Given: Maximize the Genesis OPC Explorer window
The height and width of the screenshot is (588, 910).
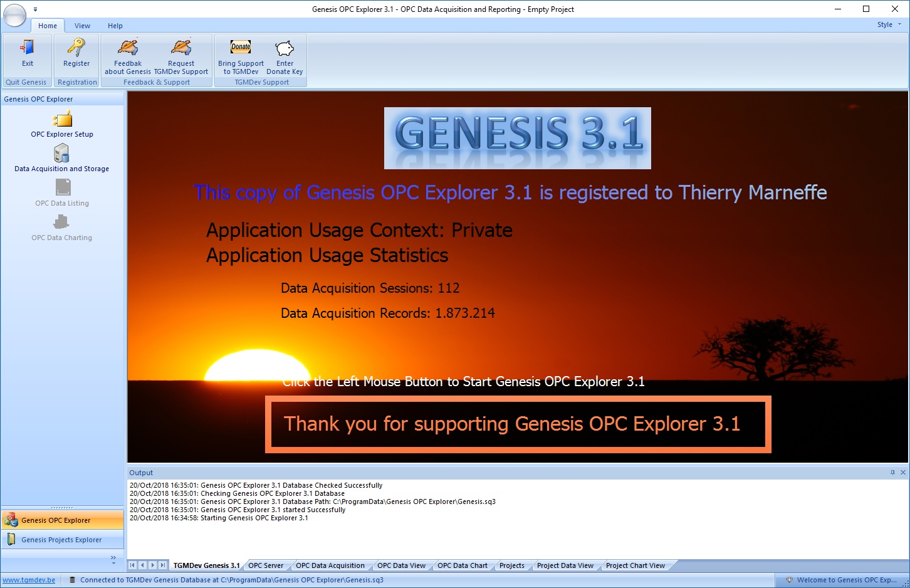Looking at the screenshot, I should click(x=866, y=9).
